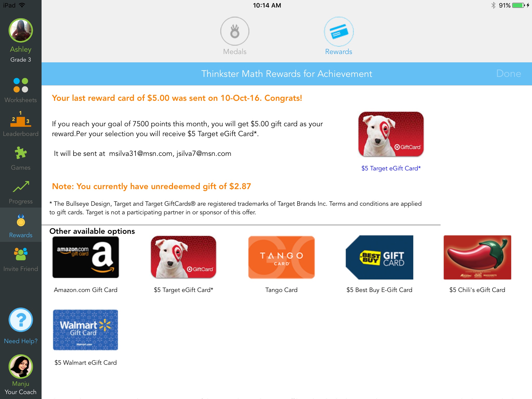Viewport: 532px width, 399px height.
Task: Select $5 Target eGift Card option
Action: (184, 257)
